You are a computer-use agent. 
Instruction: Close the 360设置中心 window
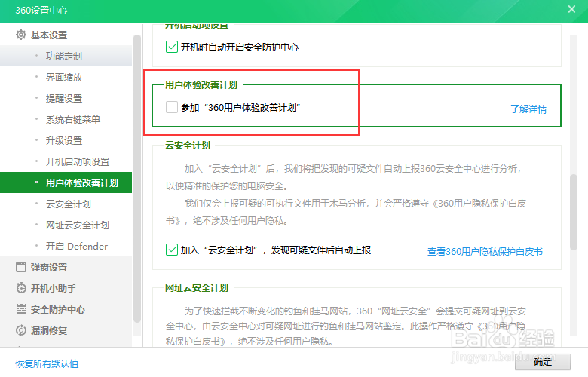571,9
